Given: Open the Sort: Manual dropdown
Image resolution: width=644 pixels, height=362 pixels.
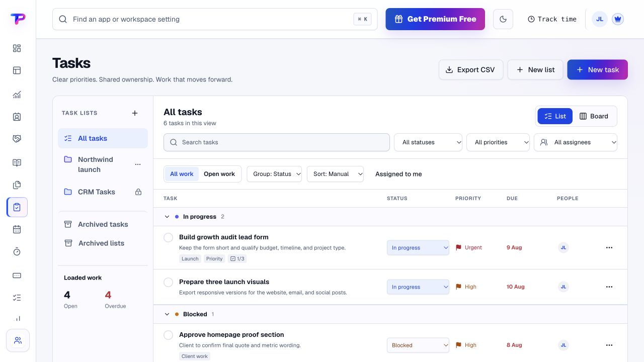Looking at the screenshot, I should [335, 174].
